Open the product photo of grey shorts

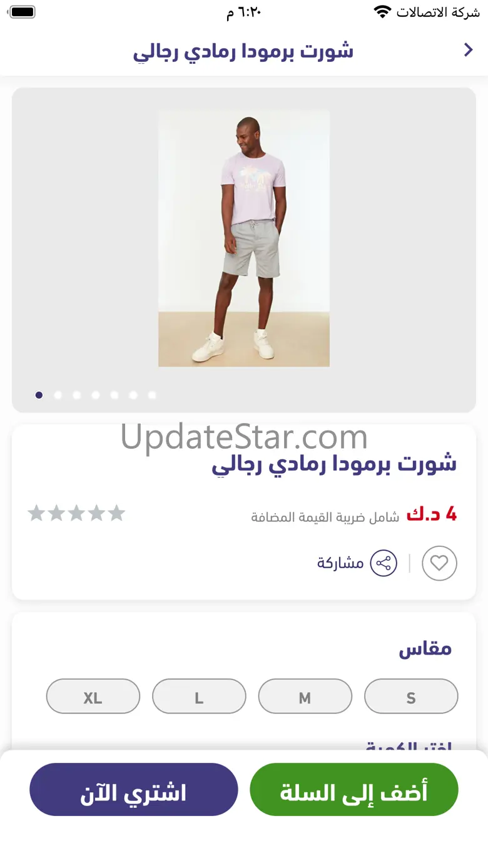(244, 238)
